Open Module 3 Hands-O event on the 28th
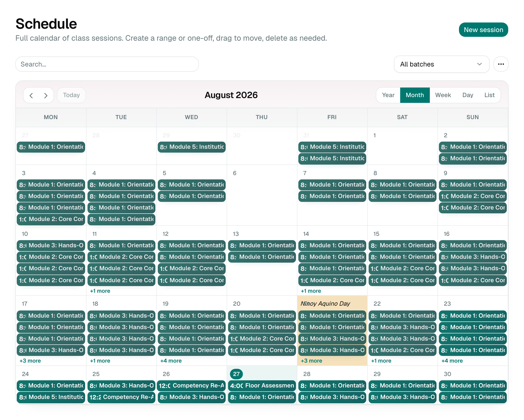This screenshot has height=420, width=524. tap(332, 397)
